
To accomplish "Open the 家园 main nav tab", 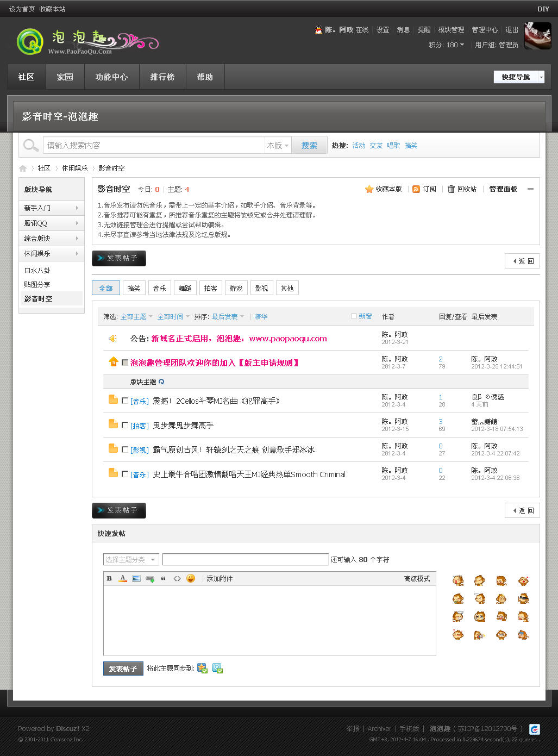I will click(x=65, y=77).
